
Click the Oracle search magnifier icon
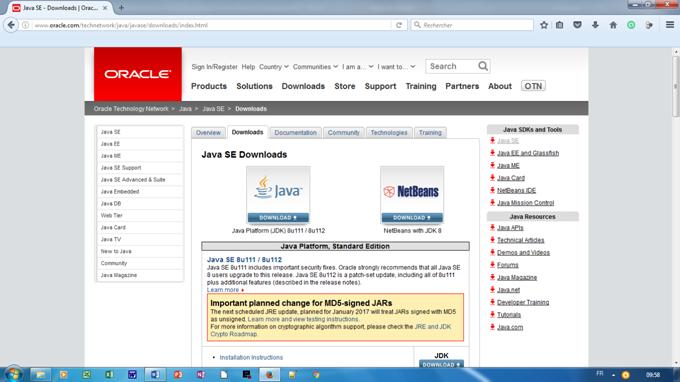coord(483,66)
